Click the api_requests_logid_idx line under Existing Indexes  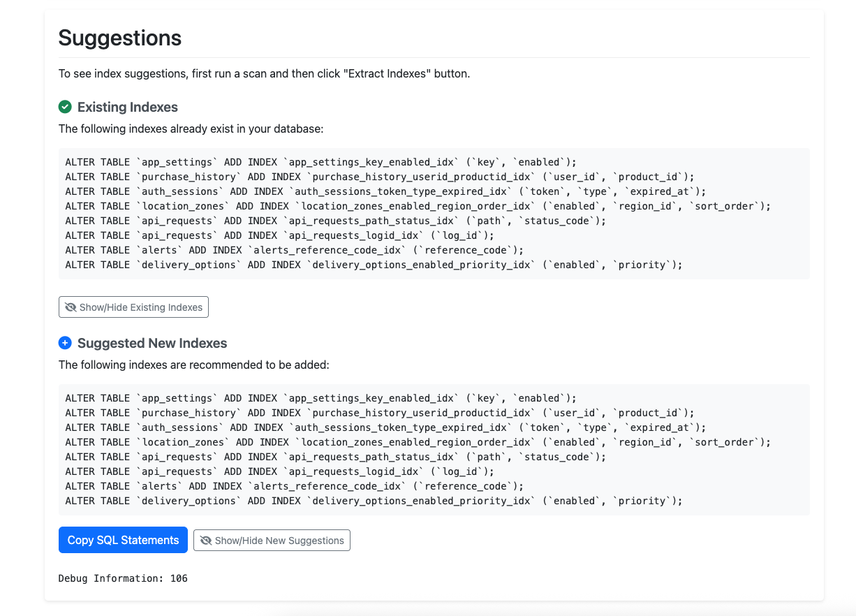(x=279, y=235)
